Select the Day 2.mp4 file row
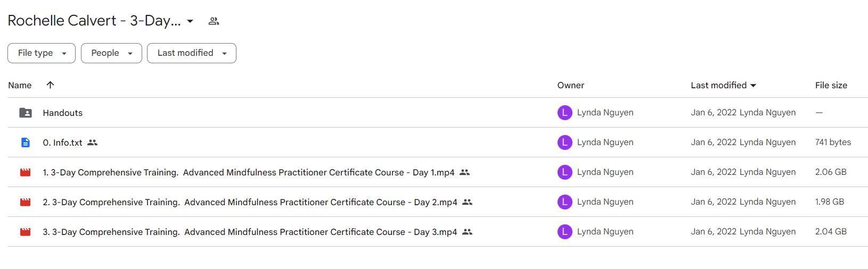868x269 pixels. [438, 202]
